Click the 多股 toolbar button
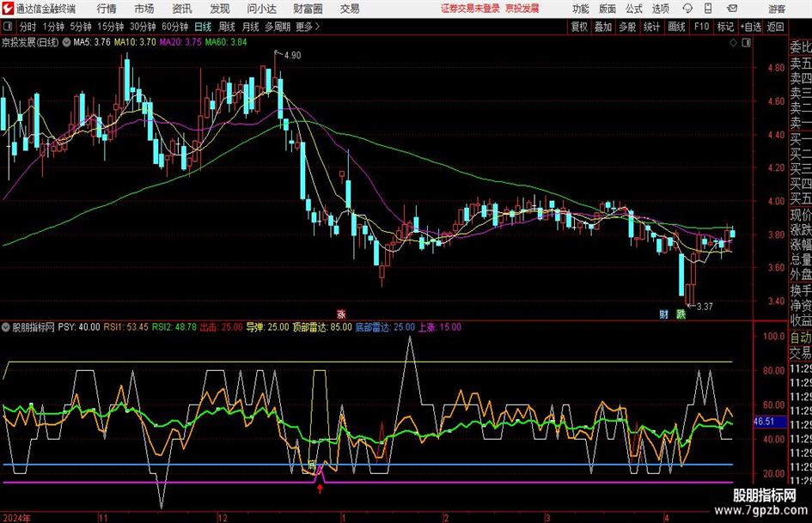Image resolution: width=812 pixels, height=523 pixels. tap(627, 27)
